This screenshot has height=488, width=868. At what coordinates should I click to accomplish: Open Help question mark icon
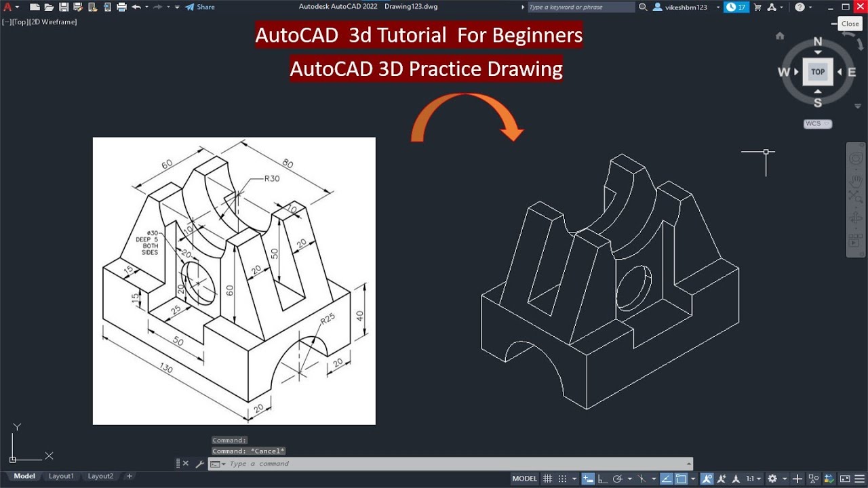800,7
